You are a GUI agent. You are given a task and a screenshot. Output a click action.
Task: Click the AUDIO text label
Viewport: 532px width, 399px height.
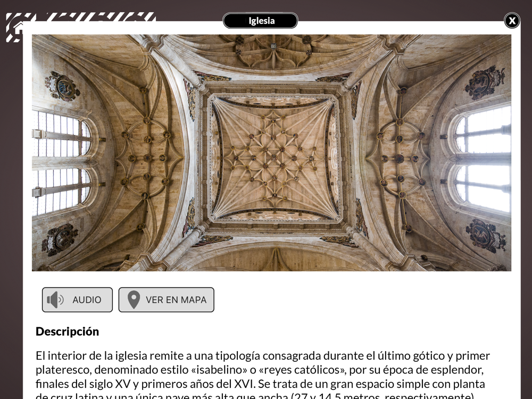click(87, 300)
